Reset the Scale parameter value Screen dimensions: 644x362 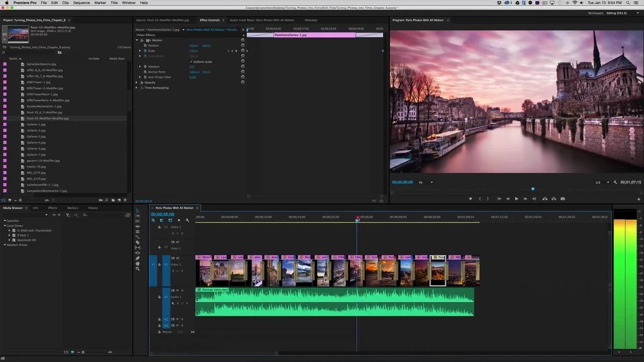243,51
